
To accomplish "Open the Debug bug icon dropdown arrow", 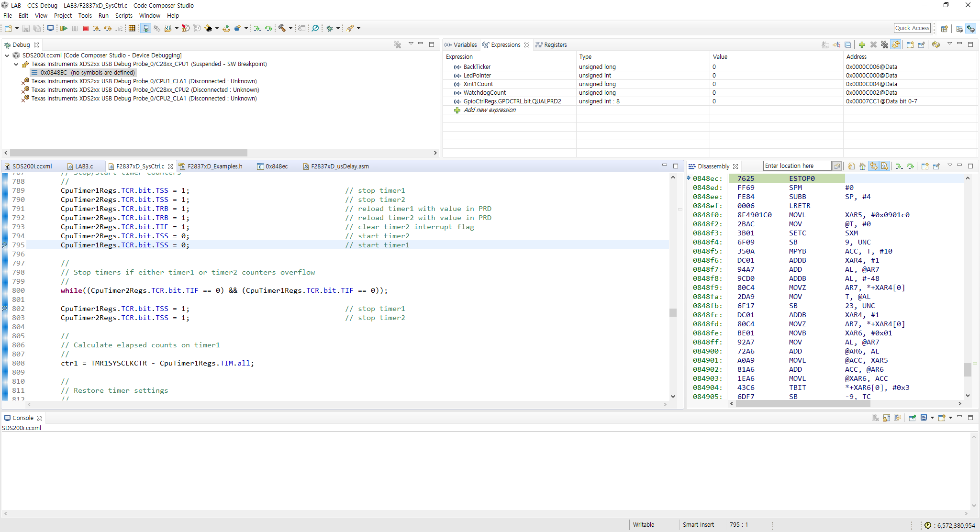I will (x=338, y=29).
